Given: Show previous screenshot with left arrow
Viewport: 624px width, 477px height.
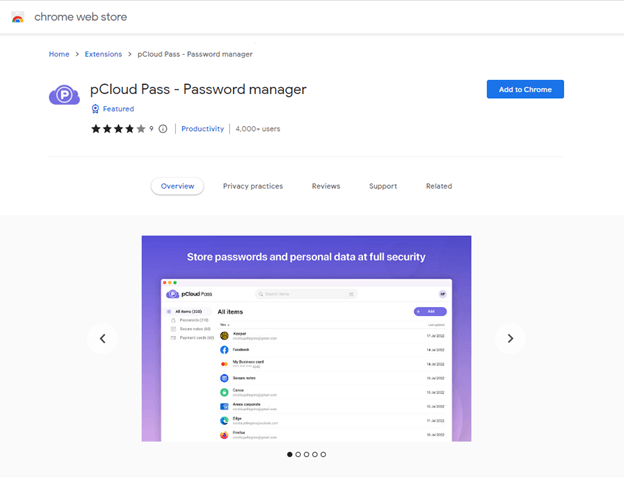Looking at the screenshot, I should pos(102,339).
